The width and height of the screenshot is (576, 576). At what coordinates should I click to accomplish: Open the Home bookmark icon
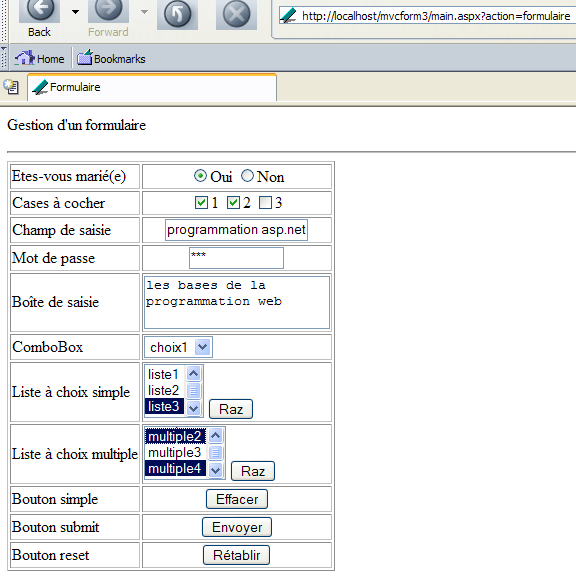(x=24, y=58)
